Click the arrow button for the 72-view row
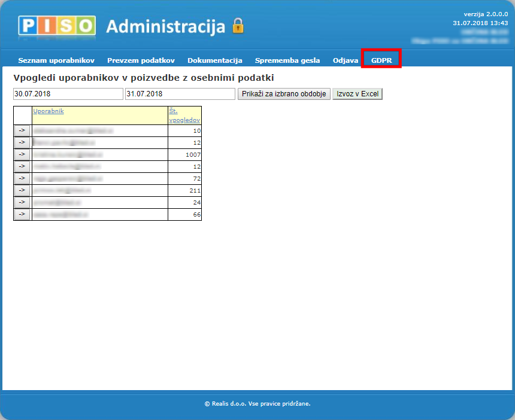 22,178
